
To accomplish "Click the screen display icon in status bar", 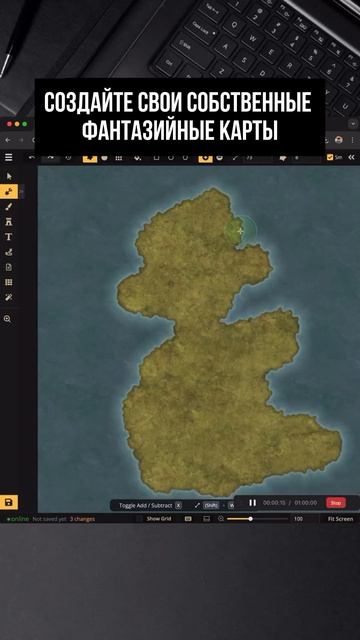I will 207,519.
